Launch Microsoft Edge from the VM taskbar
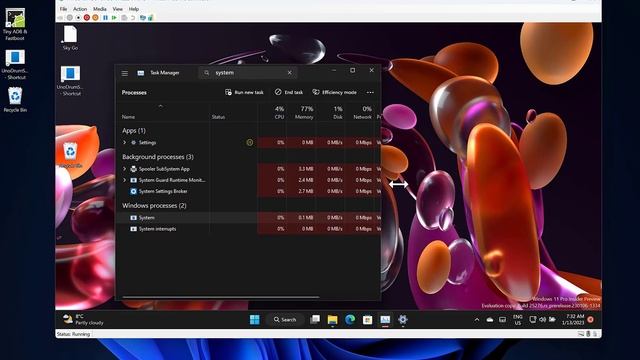640x360 pixels. 350,320
